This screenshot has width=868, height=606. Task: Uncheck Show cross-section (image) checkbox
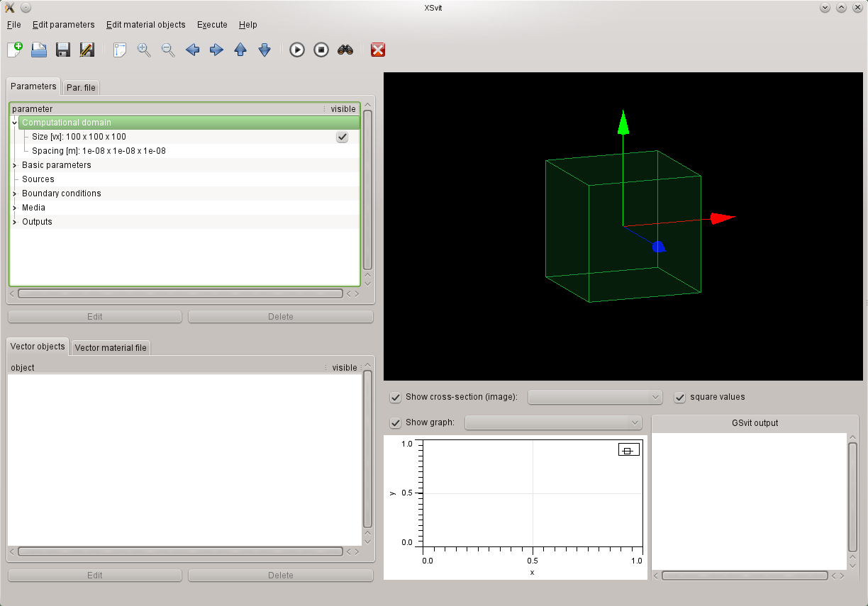click(x=396, y=397)
